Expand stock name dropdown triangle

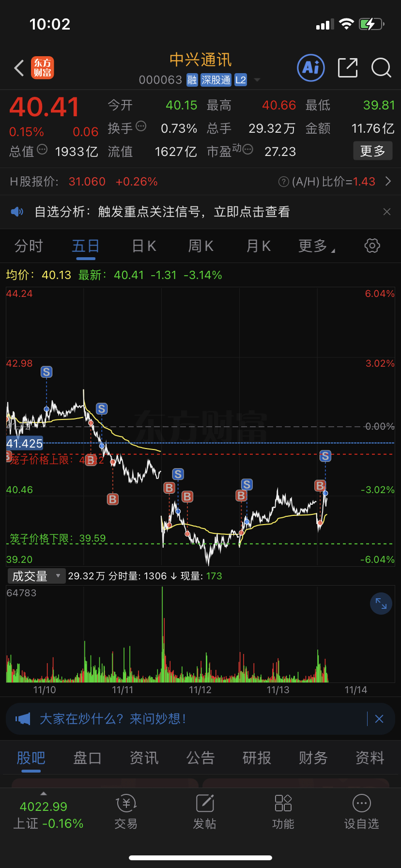(257, 80)
